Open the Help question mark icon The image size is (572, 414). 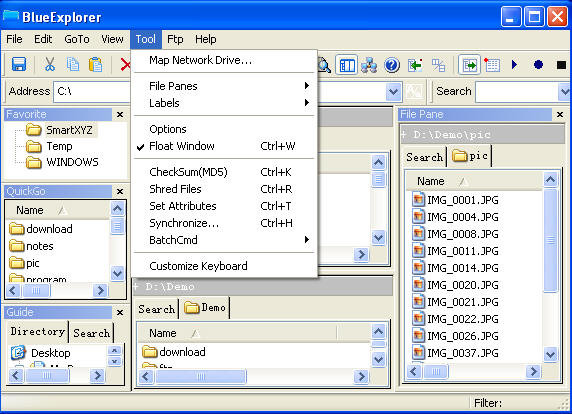click(x=392, y=65)
